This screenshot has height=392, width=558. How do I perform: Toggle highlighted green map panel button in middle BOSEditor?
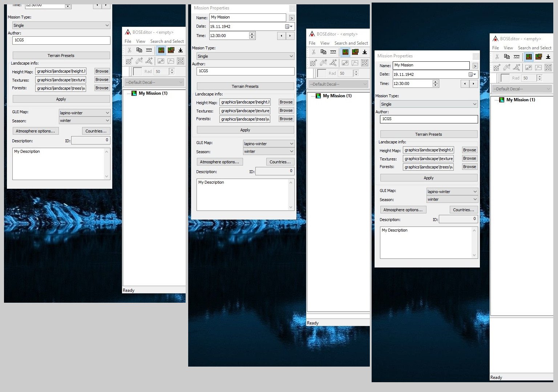(x=345, y=52)
